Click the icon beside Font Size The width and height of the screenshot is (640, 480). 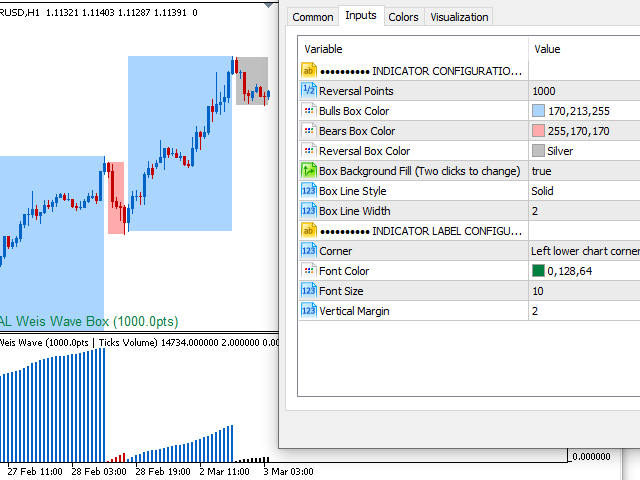coord(309,291)
